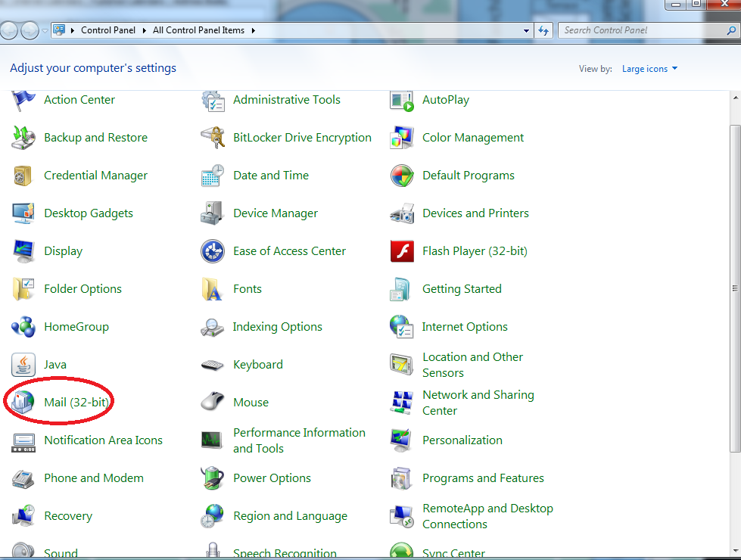This screenshot has height=560, width=741.
Task: Click the Personalization icon
Action: pyautogui.click(x=402, y=440)
